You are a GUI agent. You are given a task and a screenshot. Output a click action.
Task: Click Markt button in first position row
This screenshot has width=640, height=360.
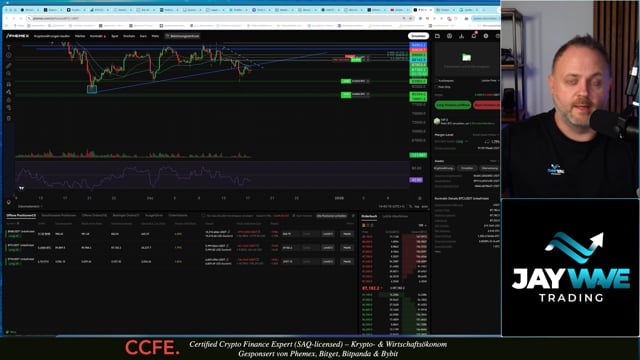(347, 234)
